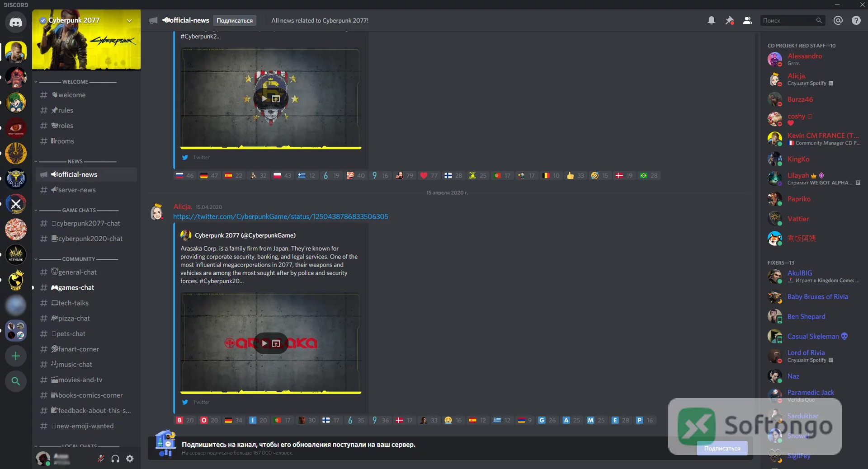The height and width of the screenshot is (469, 868).
Task: Open the movies-and-tv channel
Action: click(86, 380)
